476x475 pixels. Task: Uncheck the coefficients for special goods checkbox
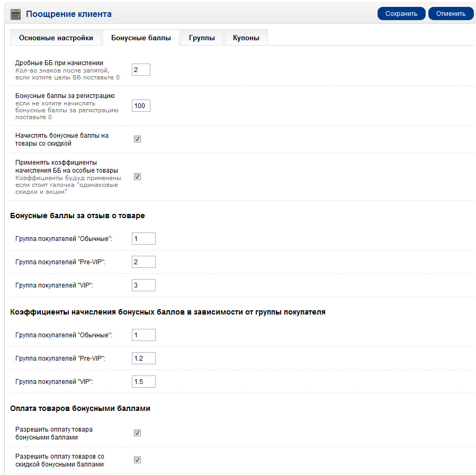[137, 177]
